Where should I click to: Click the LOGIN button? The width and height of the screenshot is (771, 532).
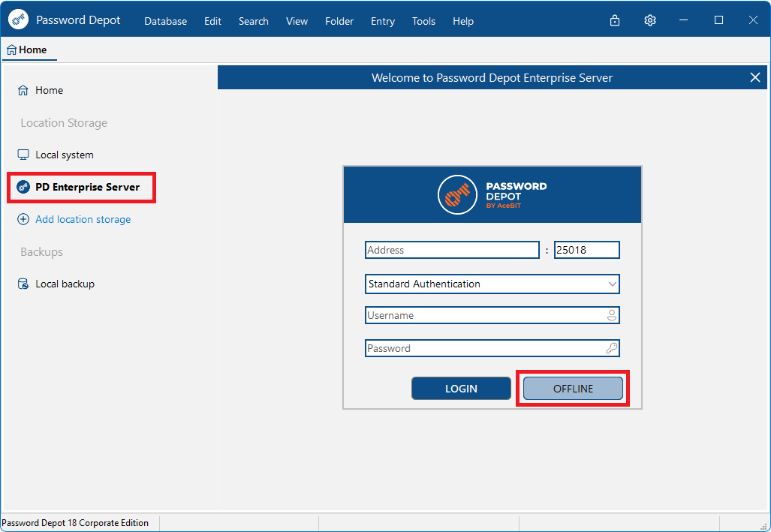pyautogui.click(x=461, y=389)
